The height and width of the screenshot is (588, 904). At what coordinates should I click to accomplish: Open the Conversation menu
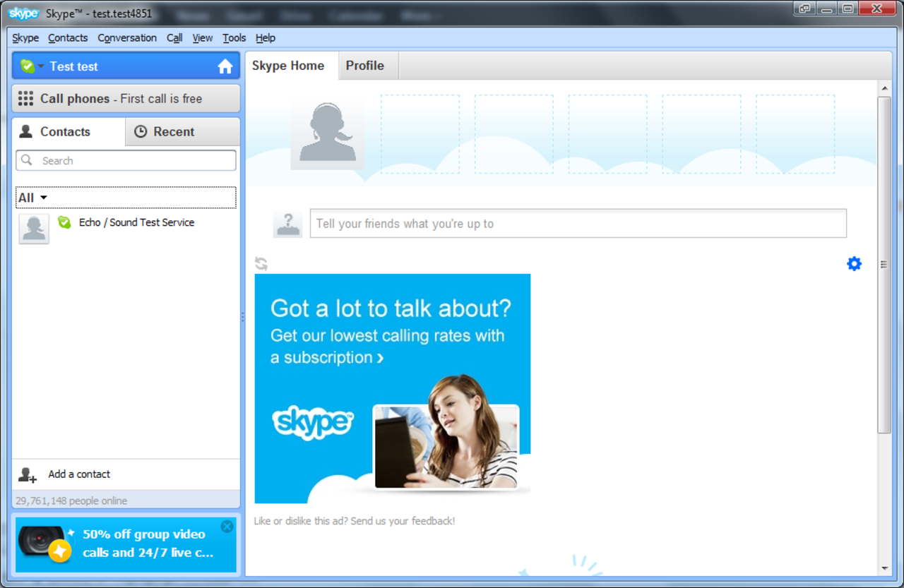point(127,37)
